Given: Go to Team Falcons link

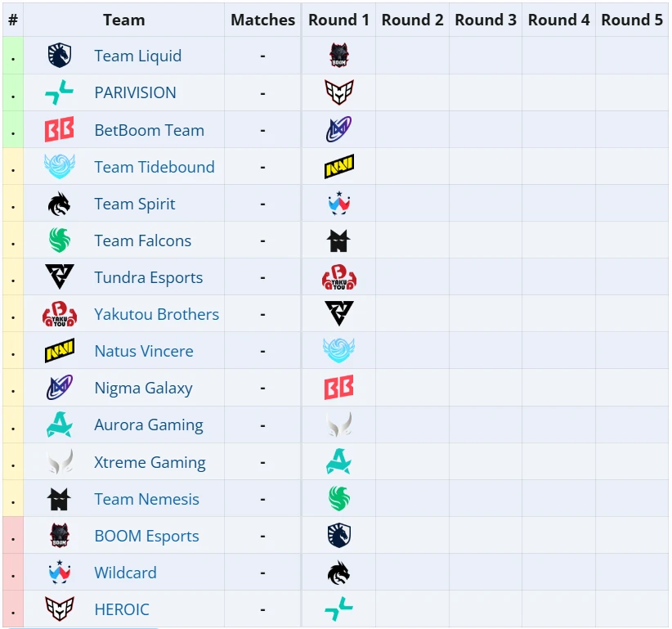Looking at the screenshot, I should pos(143,240).
